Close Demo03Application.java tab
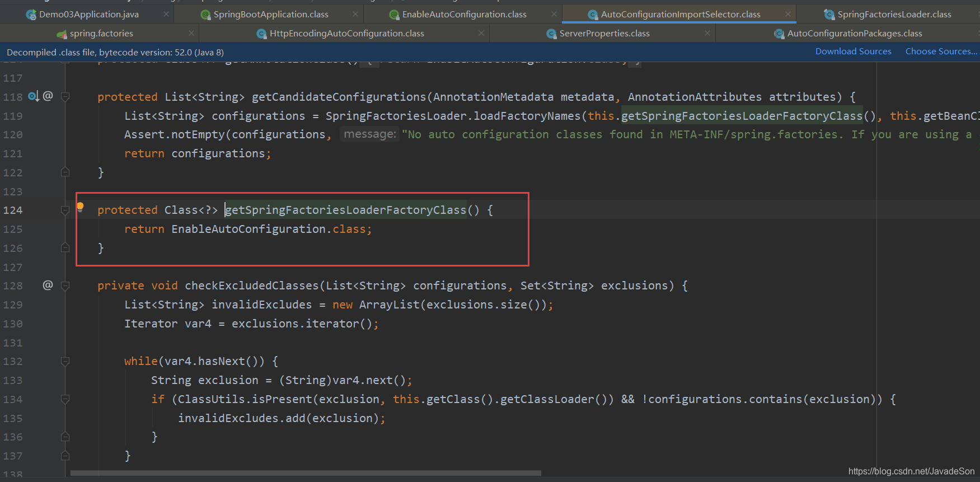This screenshot has height=482, width=980. (x=166, y=14)
